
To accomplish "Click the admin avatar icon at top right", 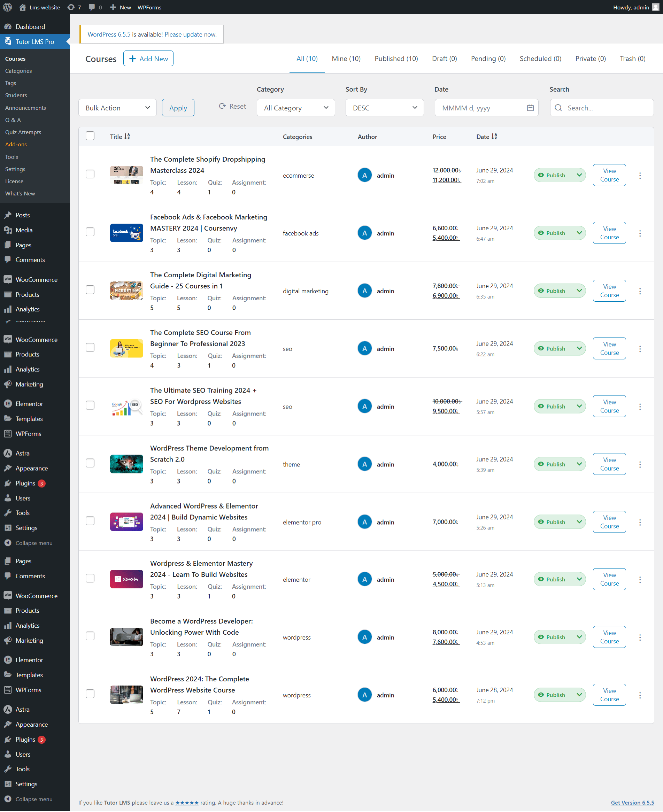I will click(x=655, y=7).
